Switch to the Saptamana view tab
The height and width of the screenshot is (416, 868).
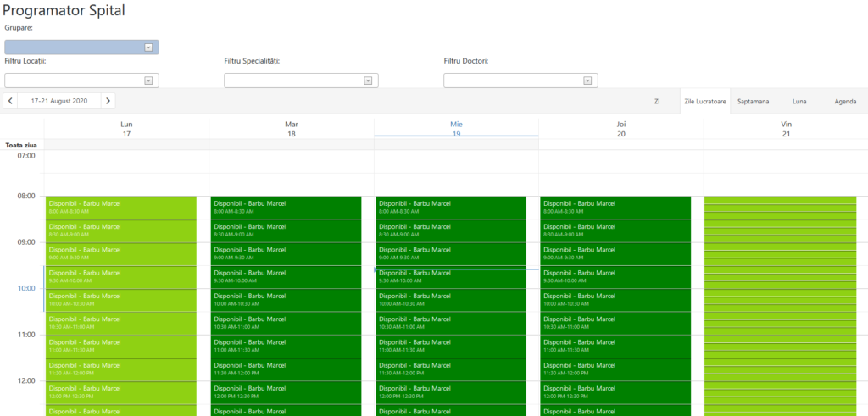pos(754,101)
